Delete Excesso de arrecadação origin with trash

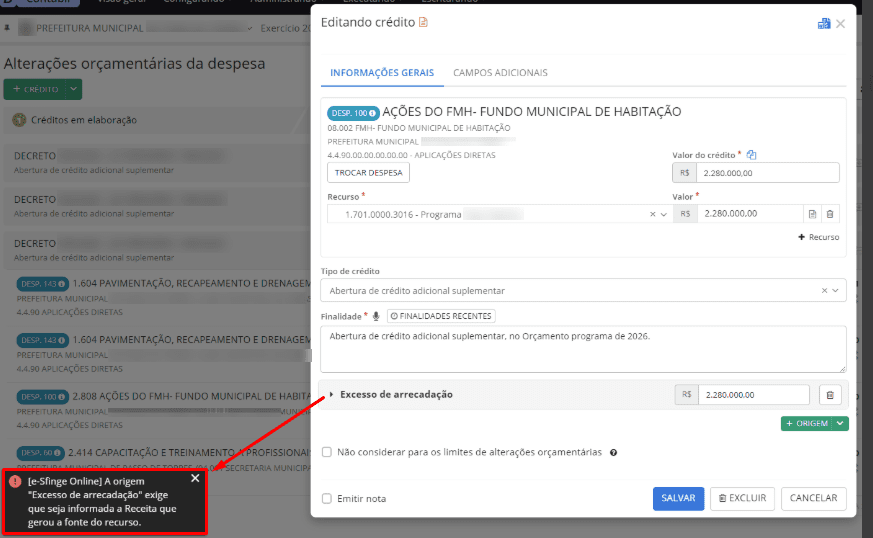coord(830,395)
